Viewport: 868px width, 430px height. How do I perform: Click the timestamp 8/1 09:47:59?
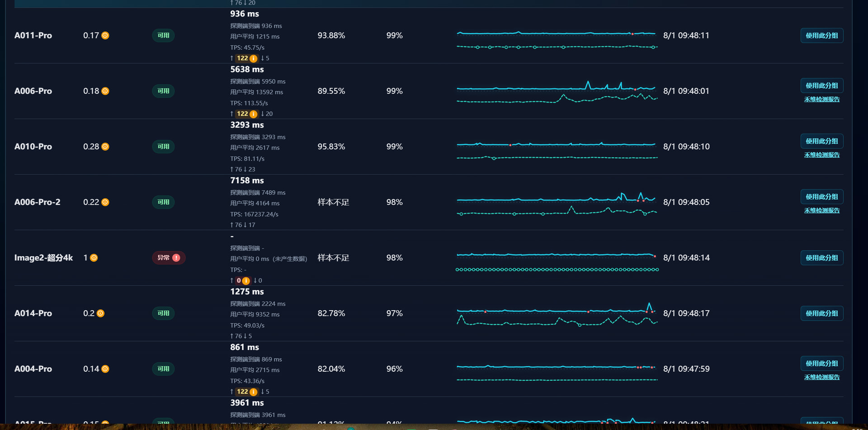686,369
